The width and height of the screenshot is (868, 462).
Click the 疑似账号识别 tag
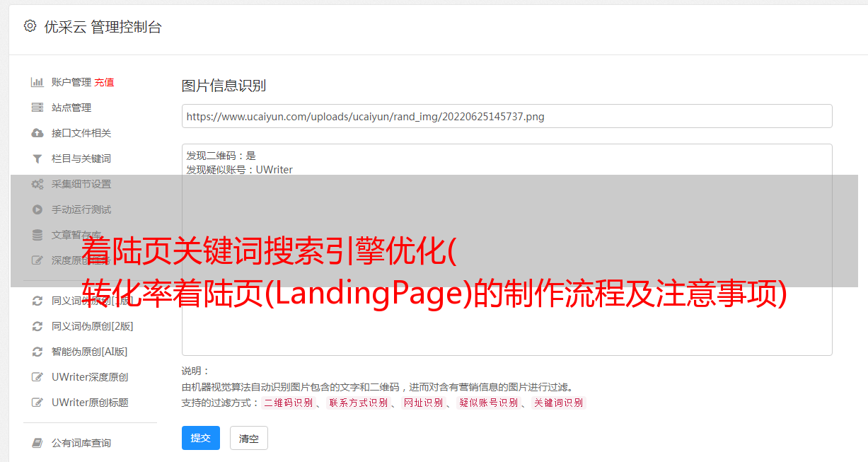click(488, 403)
